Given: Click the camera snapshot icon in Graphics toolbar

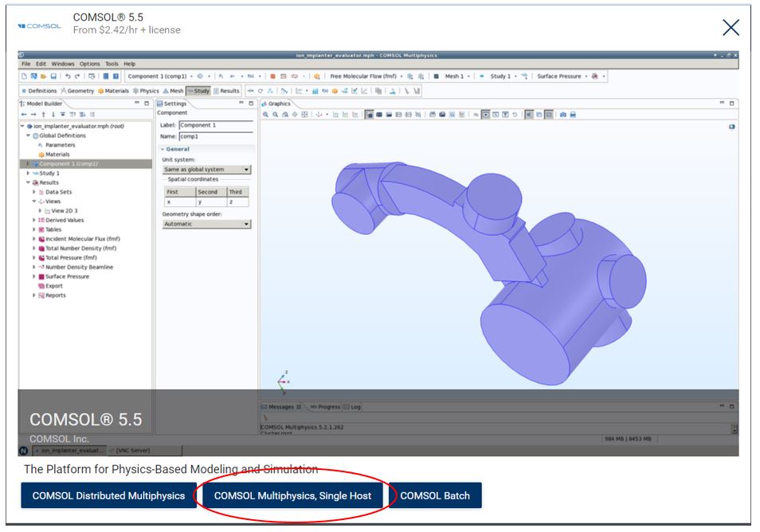Looking at the screenshot, I should click(x=562, y=115).
